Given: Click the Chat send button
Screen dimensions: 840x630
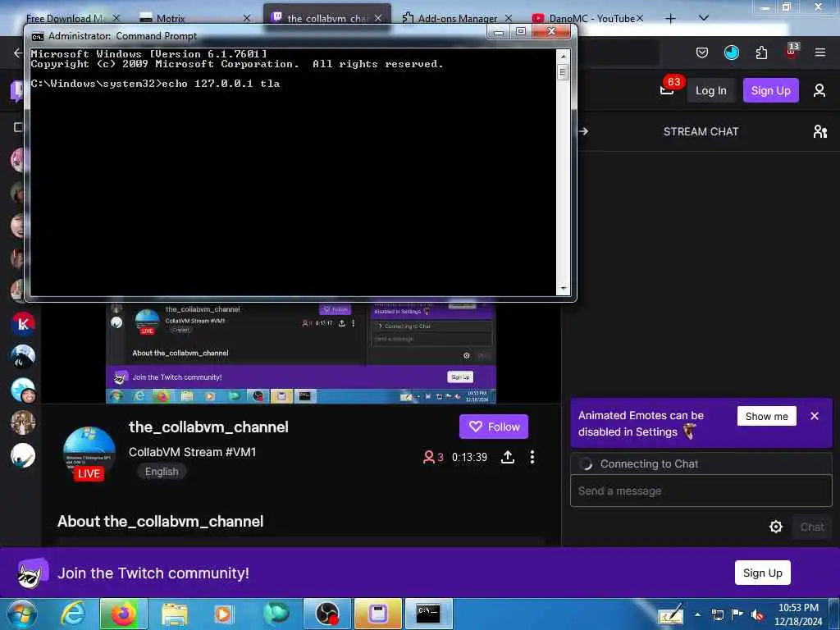Looking at the screenshot, I should coord(811,527).
